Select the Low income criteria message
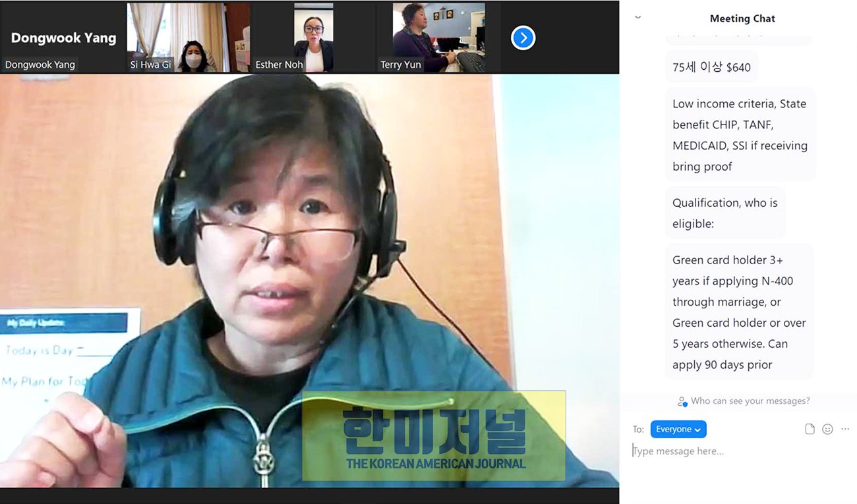The width and height of the screenshot is (857, 504). (740, 135)
